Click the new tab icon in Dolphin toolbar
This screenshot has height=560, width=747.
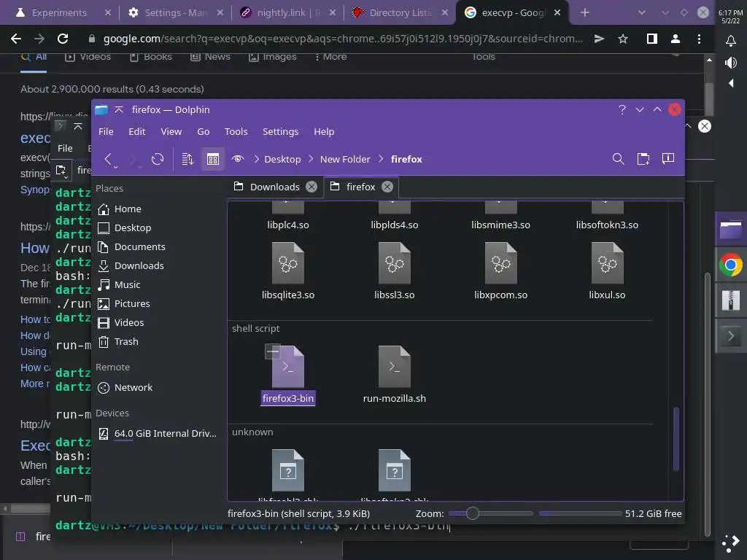[643, 159]
